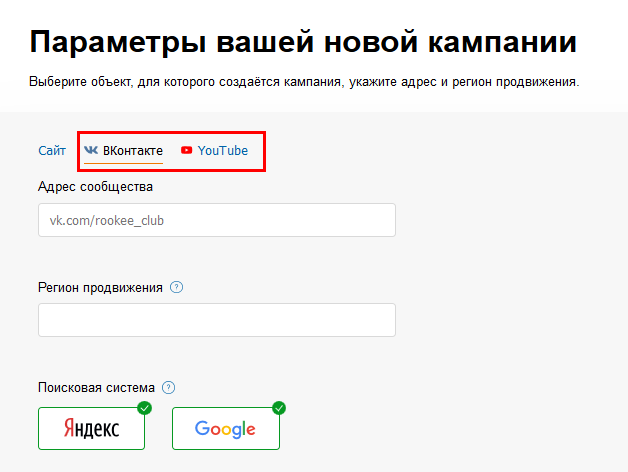Click the Поисковая система label
Viewport: 628px width, 472px height.
coord(96,387)
